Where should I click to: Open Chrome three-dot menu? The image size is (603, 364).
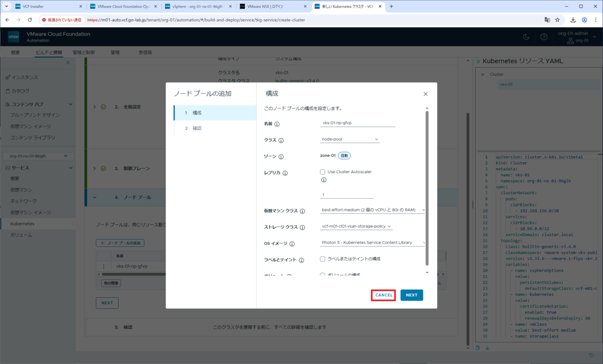pos(595,20)
